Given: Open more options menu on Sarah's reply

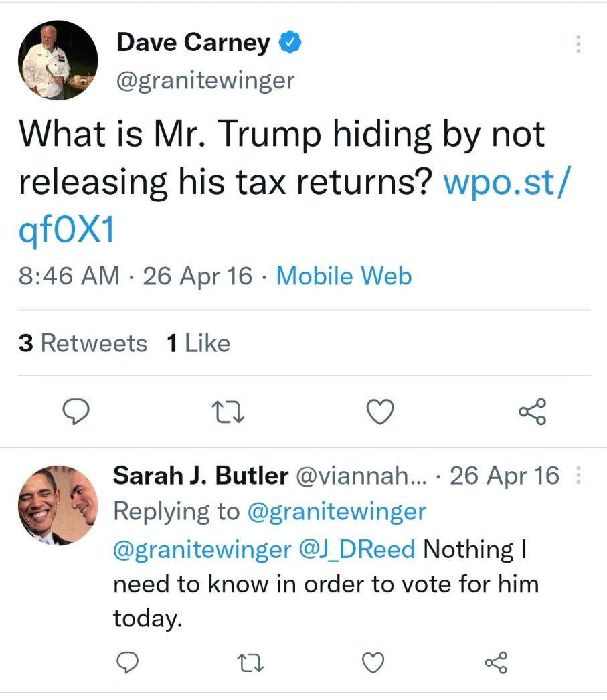Looking at the screenshot, I should (578, 476).
